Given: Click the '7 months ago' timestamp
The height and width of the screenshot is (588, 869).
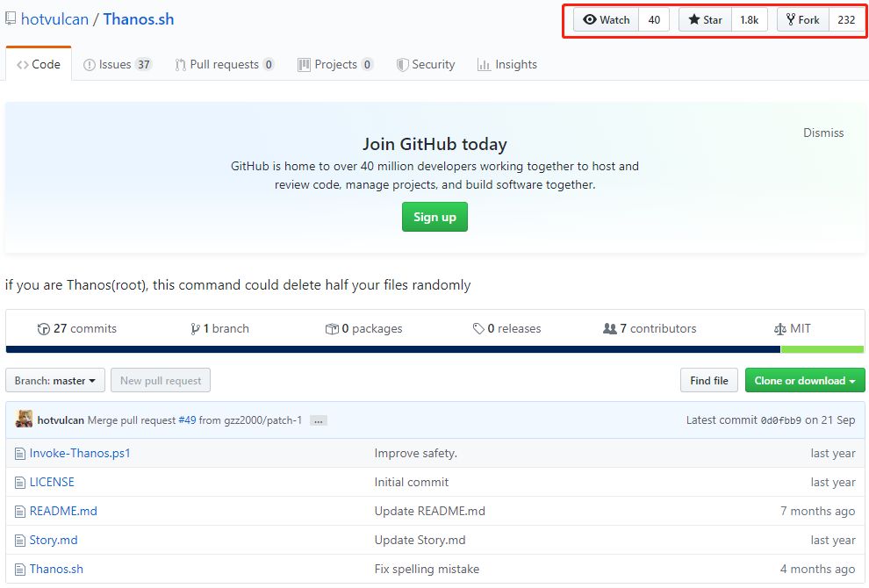Looking at the screenshot, I should pyautogui.click(x=817, y=511).
